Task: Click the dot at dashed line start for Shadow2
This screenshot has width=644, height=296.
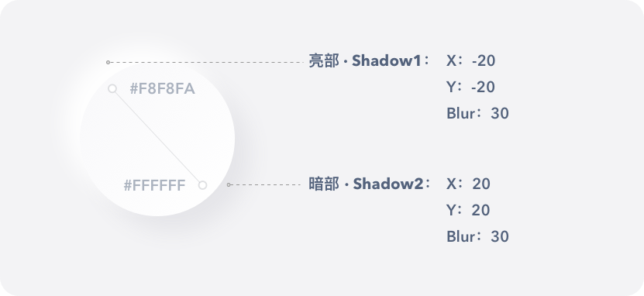Action: 229,184
